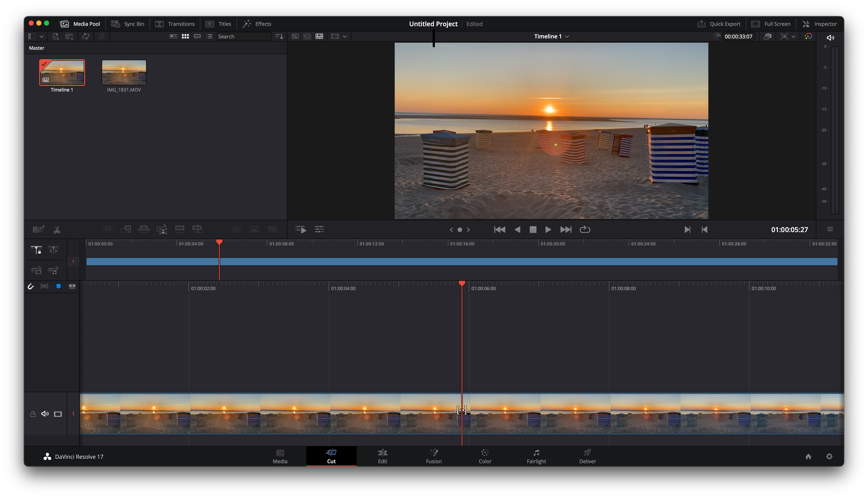Switch to the Color page
This screenshot has width=868, height=498.
[x=485, y=456]
